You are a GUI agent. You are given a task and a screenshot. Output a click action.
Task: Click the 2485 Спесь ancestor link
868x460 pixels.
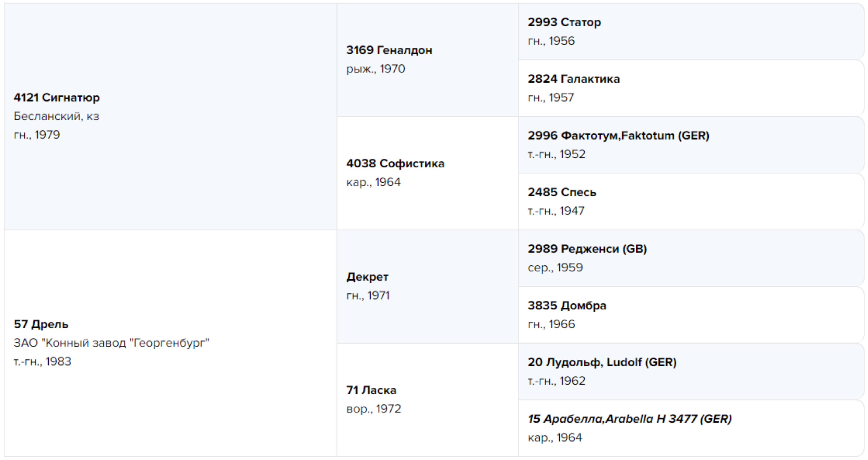tap(562, 192)
